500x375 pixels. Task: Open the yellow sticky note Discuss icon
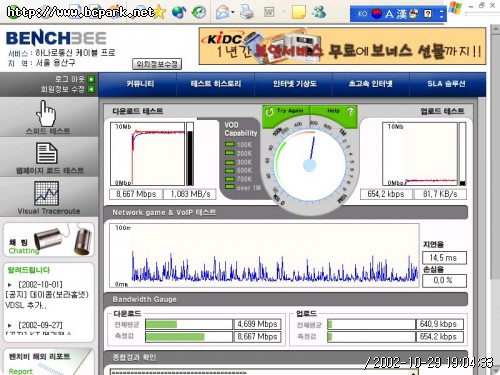[x=298, y=13]
